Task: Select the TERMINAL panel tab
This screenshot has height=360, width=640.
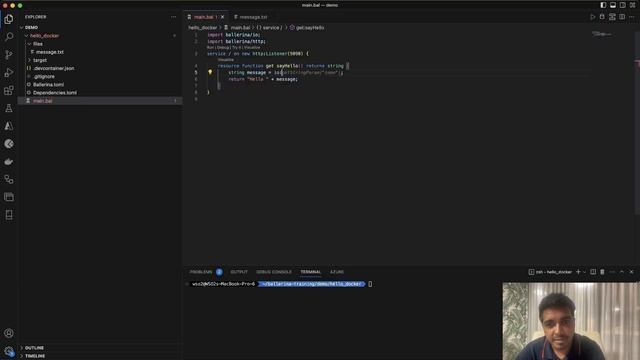Action: coord(311,272)
